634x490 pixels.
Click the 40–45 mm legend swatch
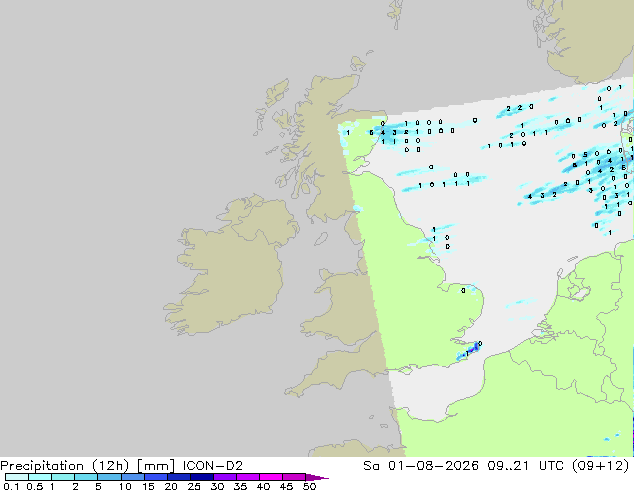[271, 477]
